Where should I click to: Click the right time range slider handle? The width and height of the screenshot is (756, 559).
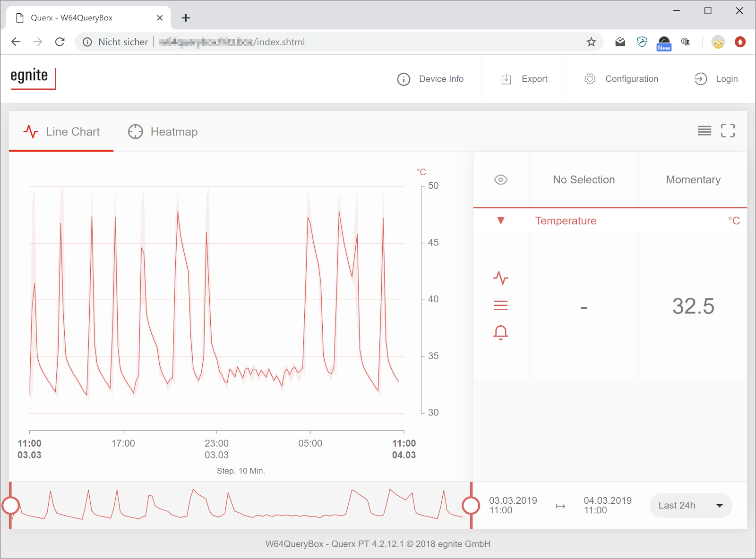coord(471,506)
